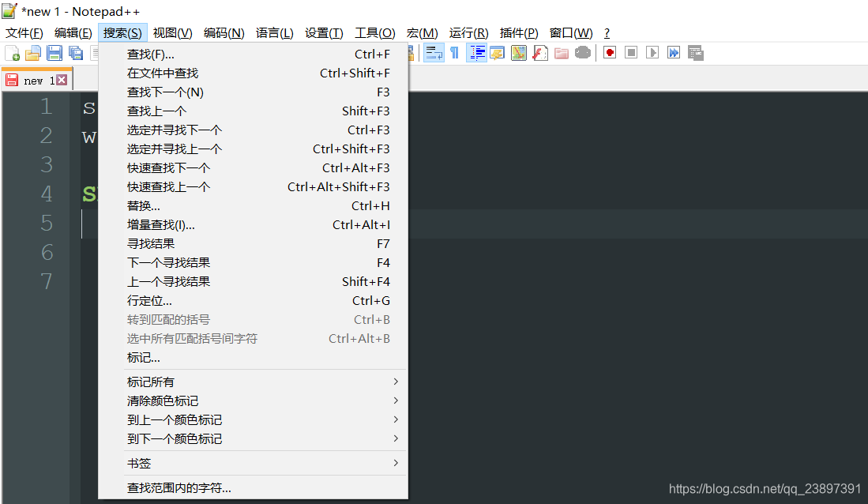
Task: Close the new 1 tab with red X
Action: click(62, 81)
